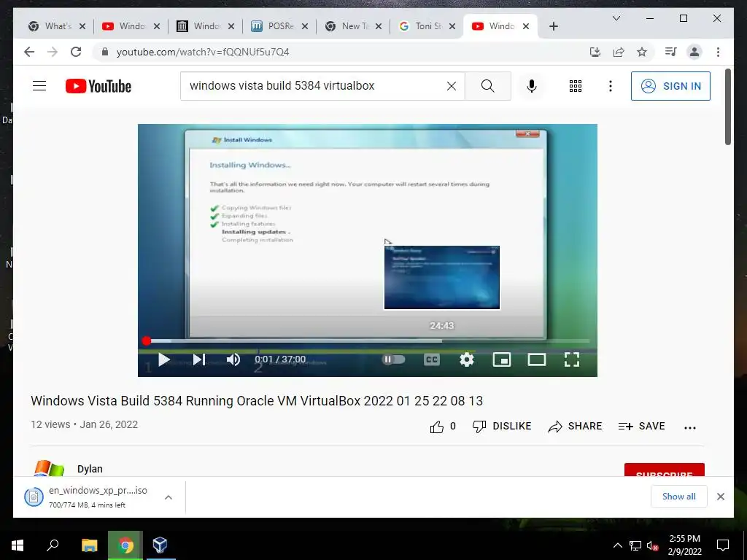Open the Windows Start menu
Screen dimensions: 747x560
(18, 545)
